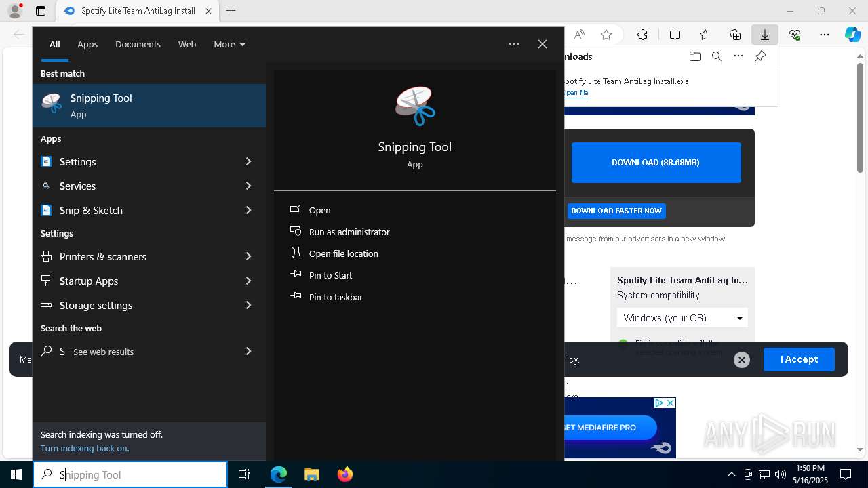The width and height of the screenshot is (868, 488).
Task: Click the taskbar search input field
Action: click(x=130, y=474)
